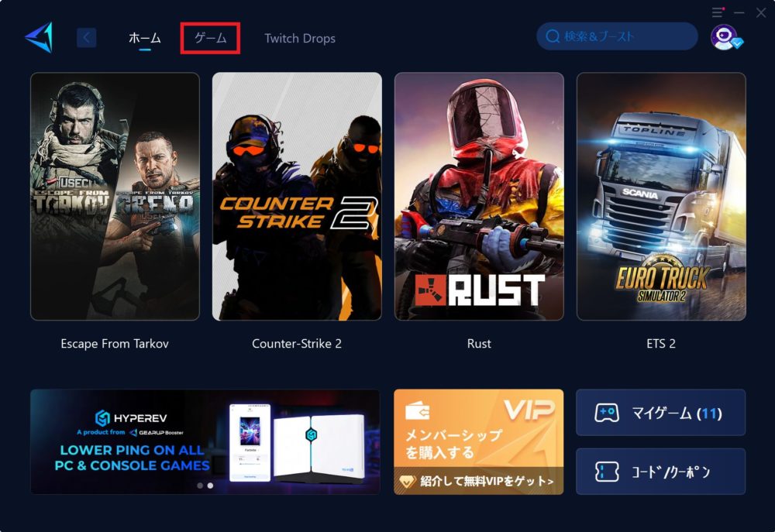Open マイゲーム showing 11 games
The image size is (775, 532).
pyautogui.click(x=660, y=412)
